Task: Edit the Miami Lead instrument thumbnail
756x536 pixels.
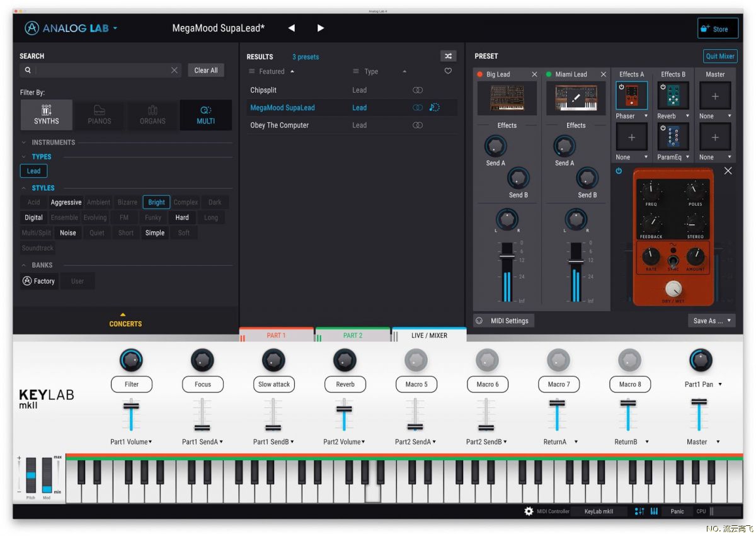Action: tap(576, 98)
